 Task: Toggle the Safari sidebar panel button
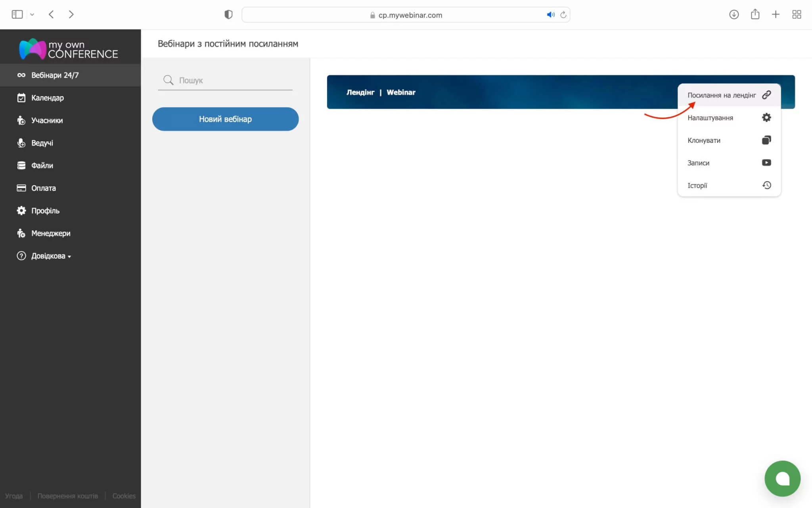coord(17,15)
